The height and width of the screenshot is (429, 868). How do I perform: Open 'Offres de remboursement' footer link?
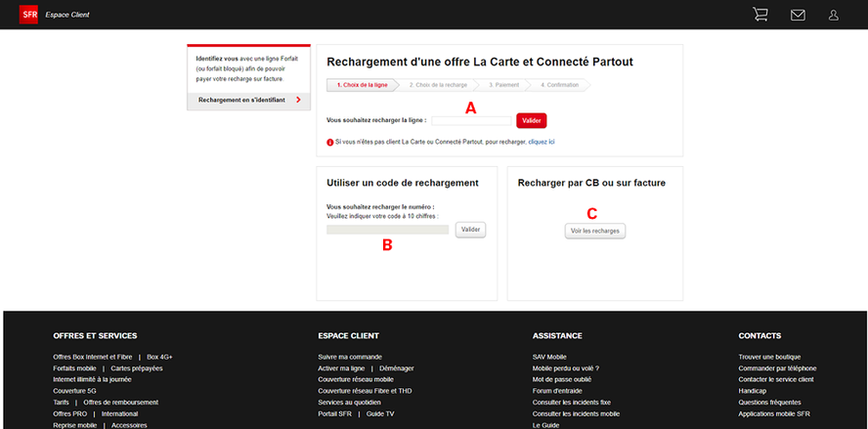point(120,403)
